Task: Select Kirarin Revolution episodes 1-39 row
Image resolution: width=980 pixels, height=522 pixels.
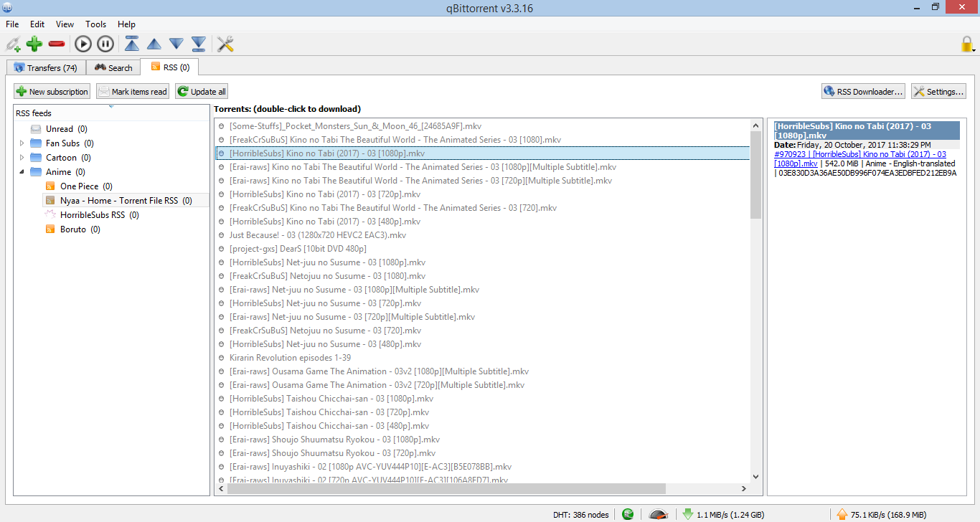Action: click(x=482, y=358)
